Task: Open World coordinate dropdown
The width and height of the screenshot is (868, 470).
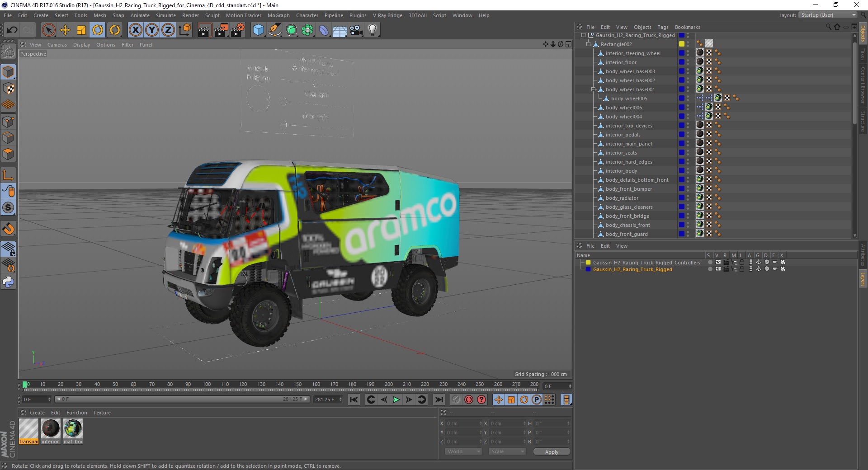Action: [463, 451]
